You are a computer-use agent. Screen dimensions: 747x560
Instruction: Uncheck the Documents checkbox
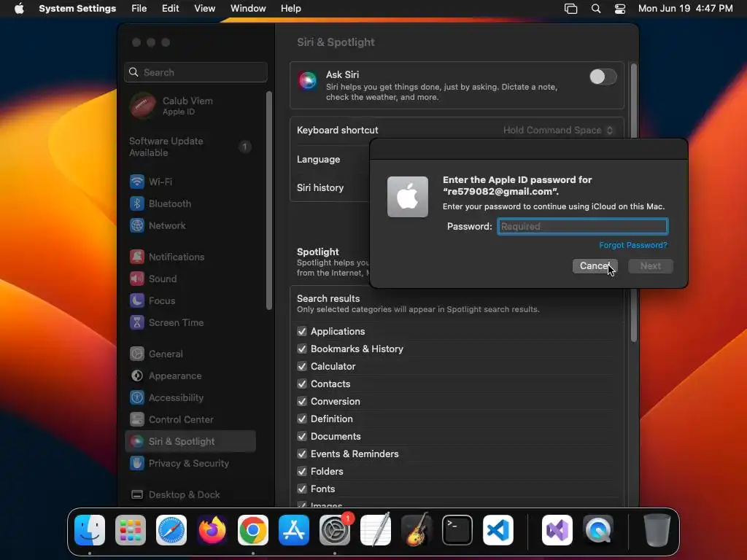301,437
